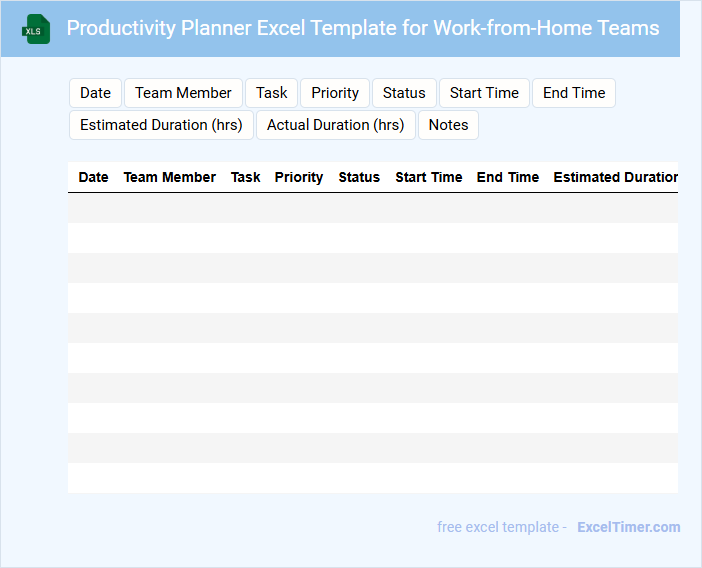Viewport: 702px width, 568px height.
Task: Select the Start Time tag
Action: [x=484, y=93]
